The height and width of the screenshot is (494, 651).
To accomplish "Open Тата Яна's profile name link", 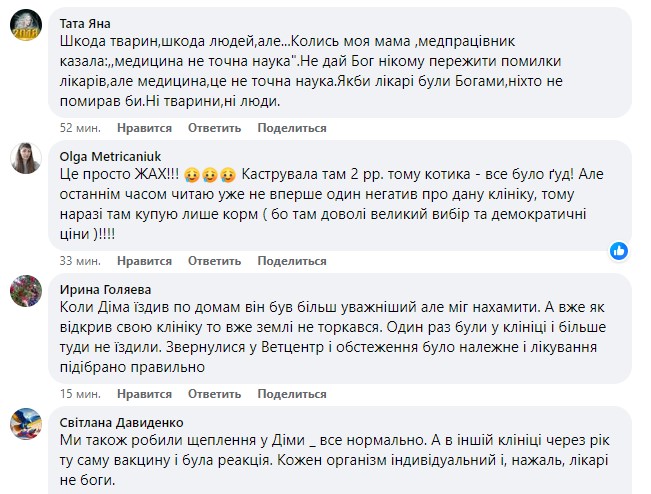I will tap(85, 24).
